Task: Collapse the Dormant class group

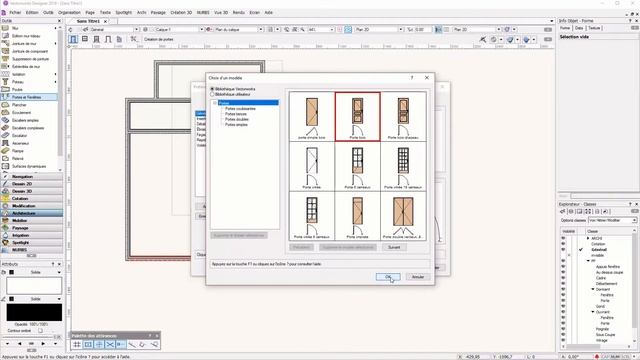Action: pyautogui.click(x=593, y=289)
